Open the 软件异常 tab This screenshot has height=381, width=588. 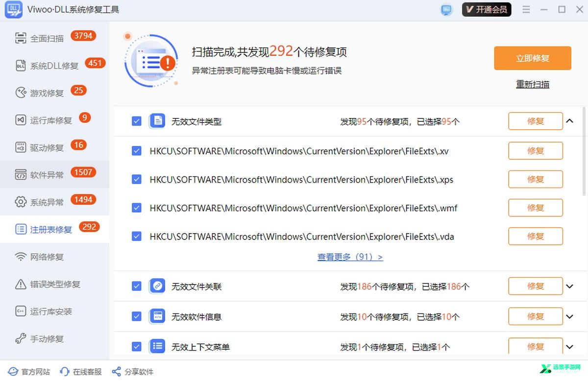click(x=54, y=175)
